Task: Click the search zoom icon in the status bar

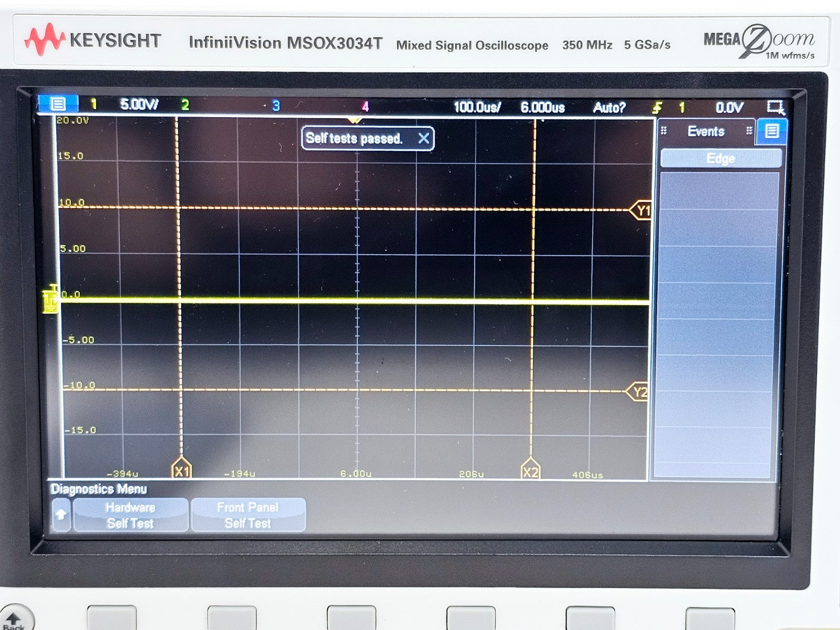Action: click(776, 107)
